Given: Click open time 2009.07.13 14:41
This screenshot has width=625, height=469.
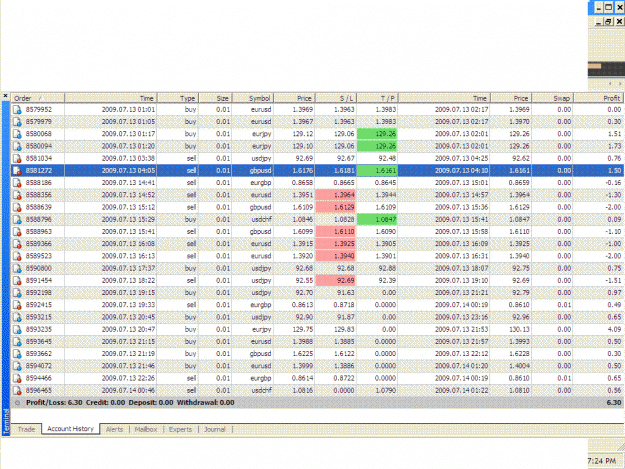Looking at the screenshot, I should click(128, 183).
